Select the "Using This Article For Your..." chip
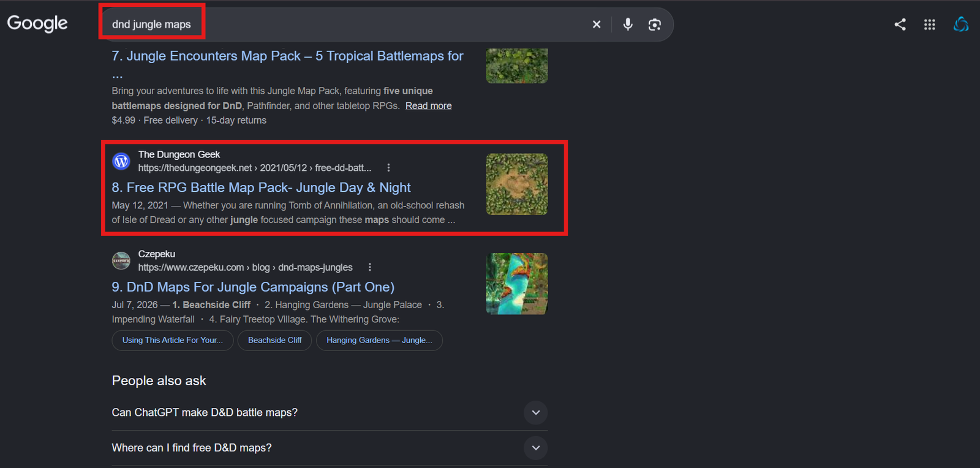The height and width of the screenshot is (468, 980). (x=173, y=341)
